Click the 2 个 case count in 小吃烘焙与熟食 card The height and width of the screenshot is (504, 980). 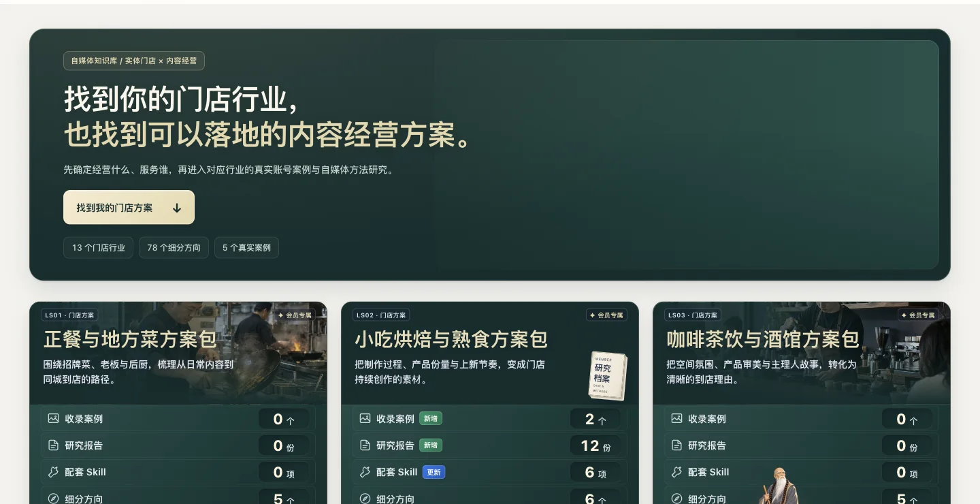coord(595,419)
